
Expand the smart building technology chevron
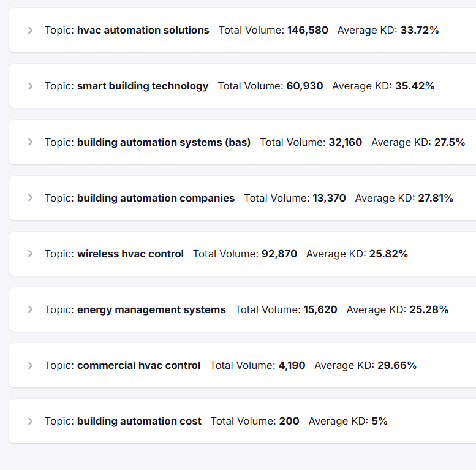point(30,86)
